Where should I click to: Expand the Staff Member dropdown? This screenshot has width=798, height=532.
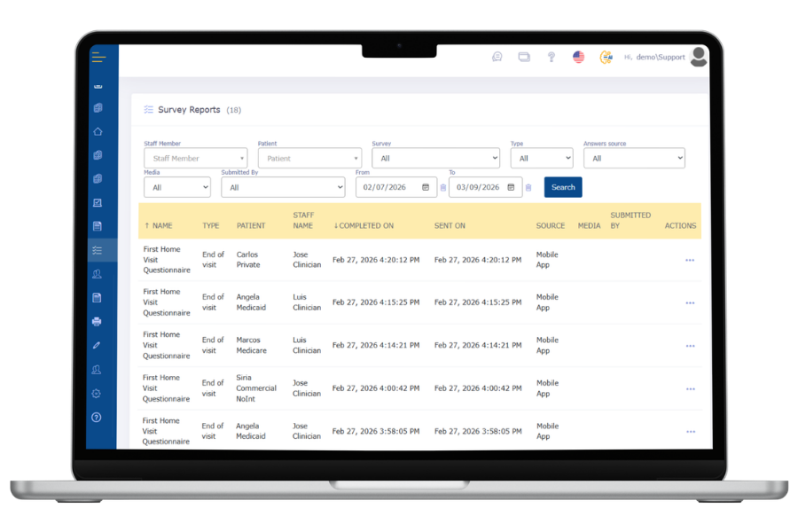pyautogui.click(x=195, y=159)
